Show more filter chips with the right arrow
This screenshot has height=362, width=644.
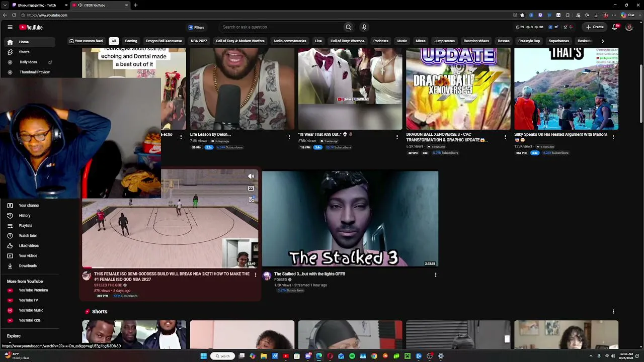pos(602,41)
